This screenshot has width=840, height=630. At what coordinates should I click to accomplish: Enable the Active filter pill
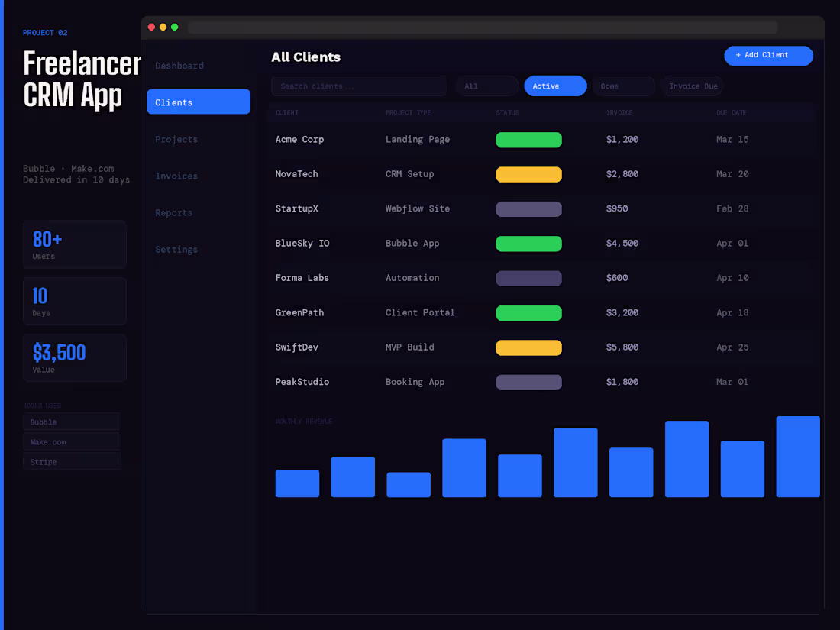pyautogui.click(x=555, y=86)
